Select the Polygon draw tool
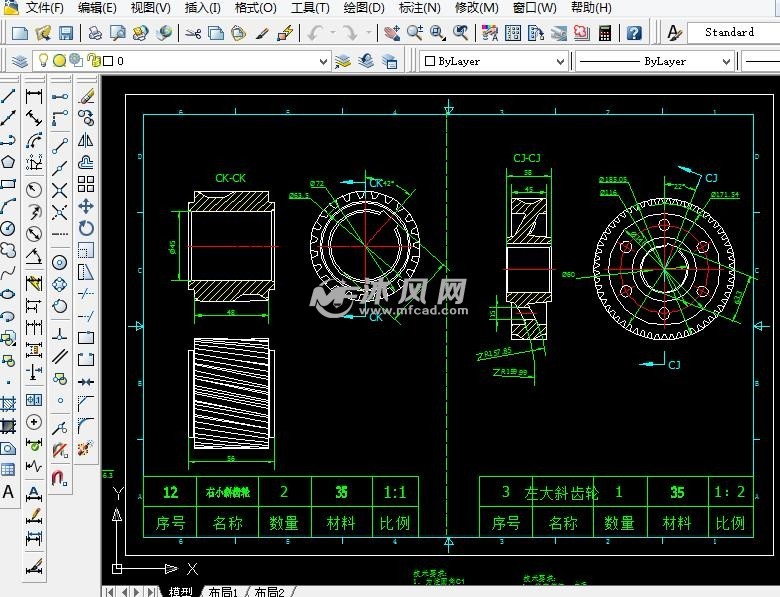 tap(8, 162)
